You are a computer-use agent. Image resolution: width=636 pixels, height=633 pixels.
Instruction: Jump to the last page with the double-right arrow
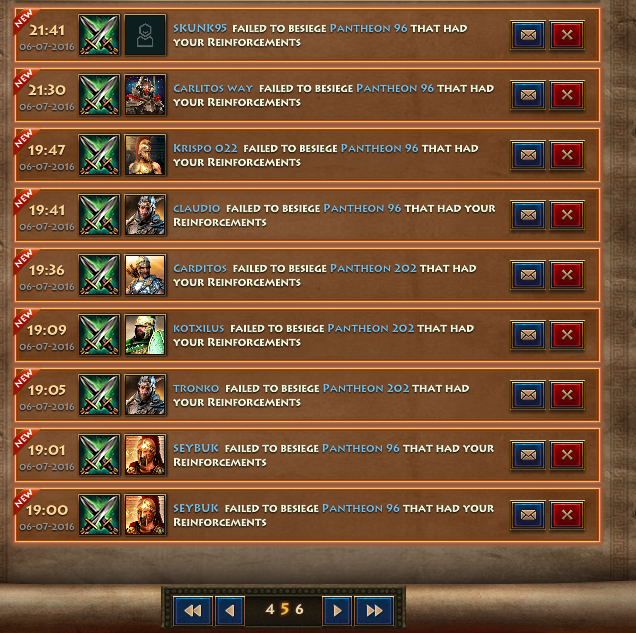coord(374,611)
